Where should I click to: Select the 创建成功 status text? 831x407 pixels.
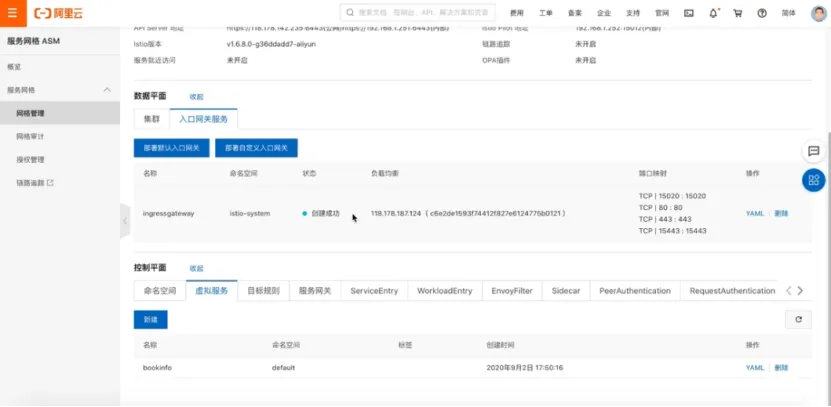(x=325, y=214)
